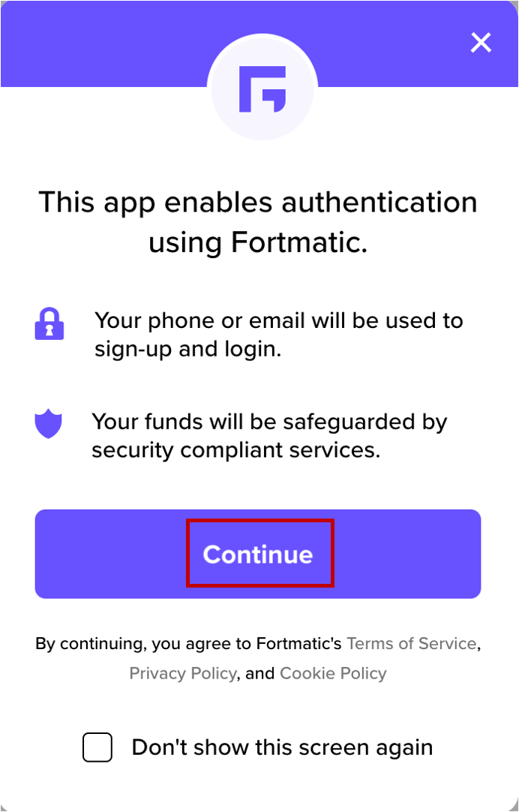The image size is (519, 812).
Task: Click the "This app enables authentication" heading
Action: (x=258, y=202)
